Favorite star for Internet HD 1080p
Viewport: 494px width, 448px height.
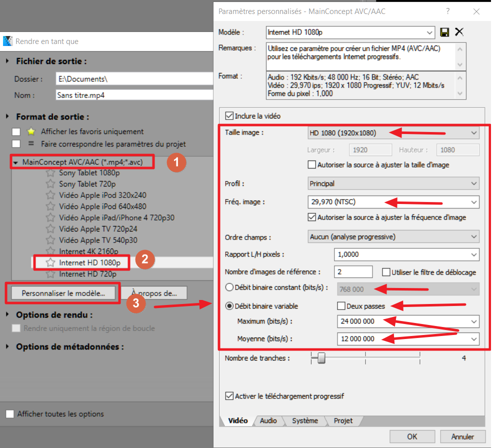[x=50, y=262]
